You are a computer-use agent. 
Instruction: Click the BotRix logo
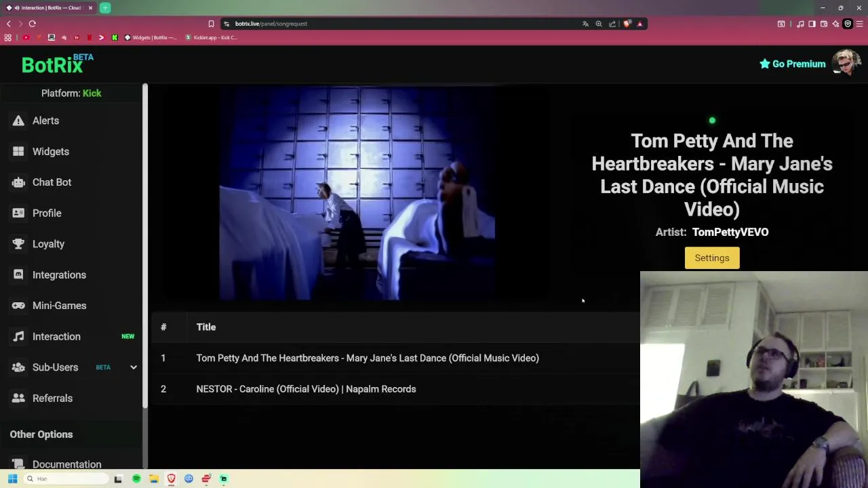tap(58, 64)
